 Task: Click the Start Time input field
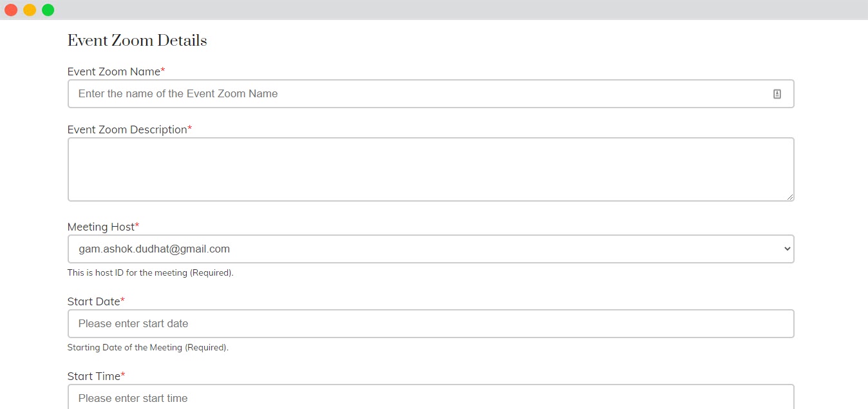point(431,397)
